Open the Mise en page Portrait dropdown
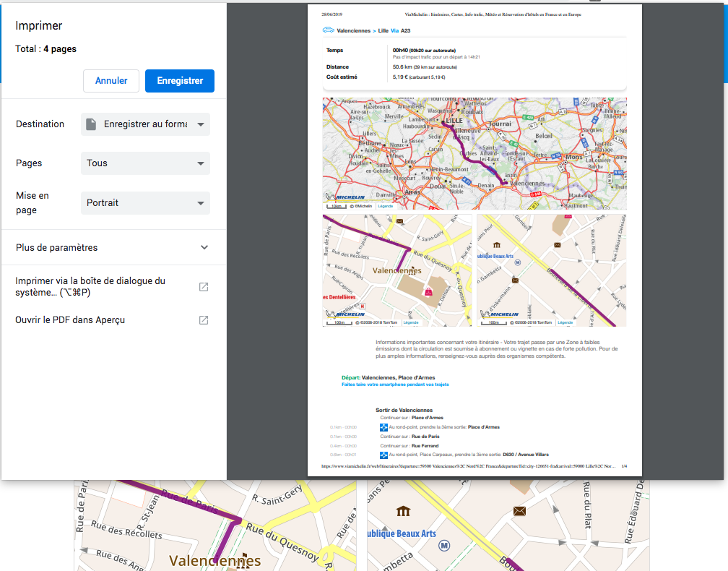The width and height of the screenshot is (728, 571). point(145,203)
